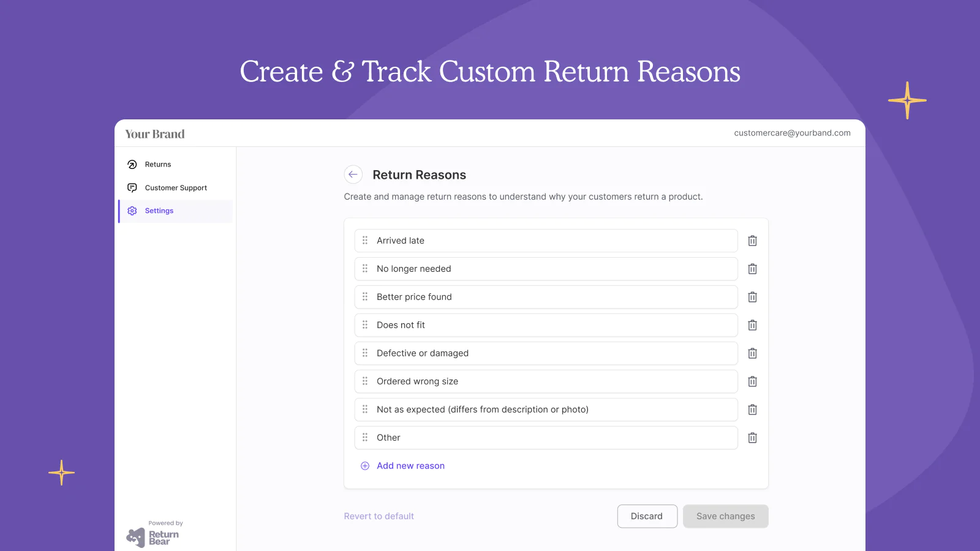Edit the Better price found text field
Image resolution: width=980 pixels, height=551 pixels.
[x=546, y=297]
